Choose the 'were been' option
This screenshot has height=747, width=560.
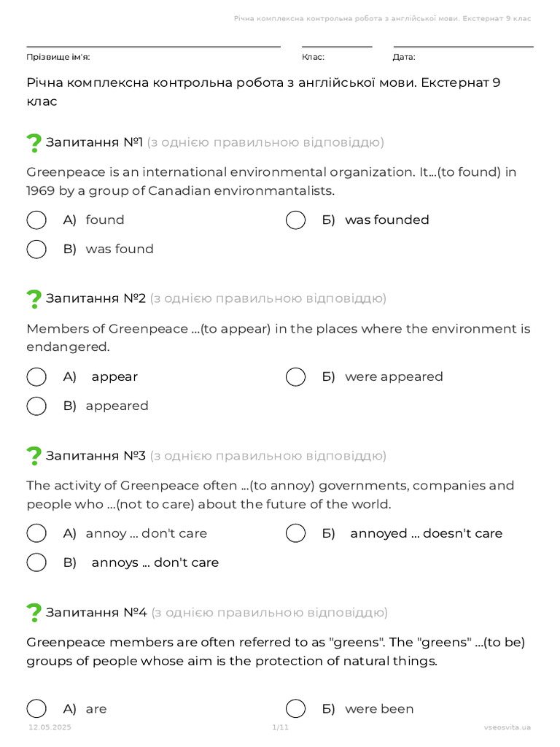296,708
